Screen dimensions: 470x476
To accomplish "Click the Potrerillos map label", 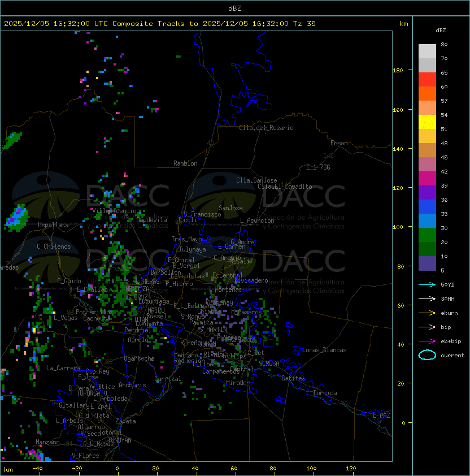I will point(94,312).
